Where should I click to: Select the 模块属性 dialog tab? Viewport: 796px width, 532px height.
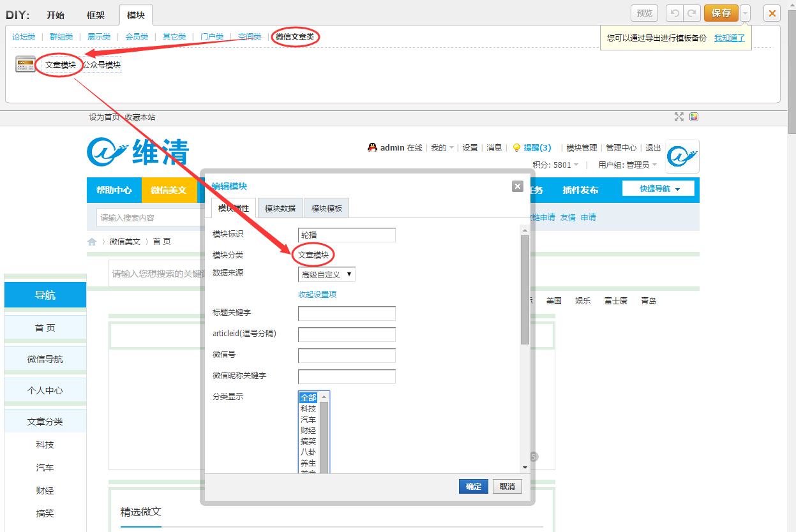point(234,208)
